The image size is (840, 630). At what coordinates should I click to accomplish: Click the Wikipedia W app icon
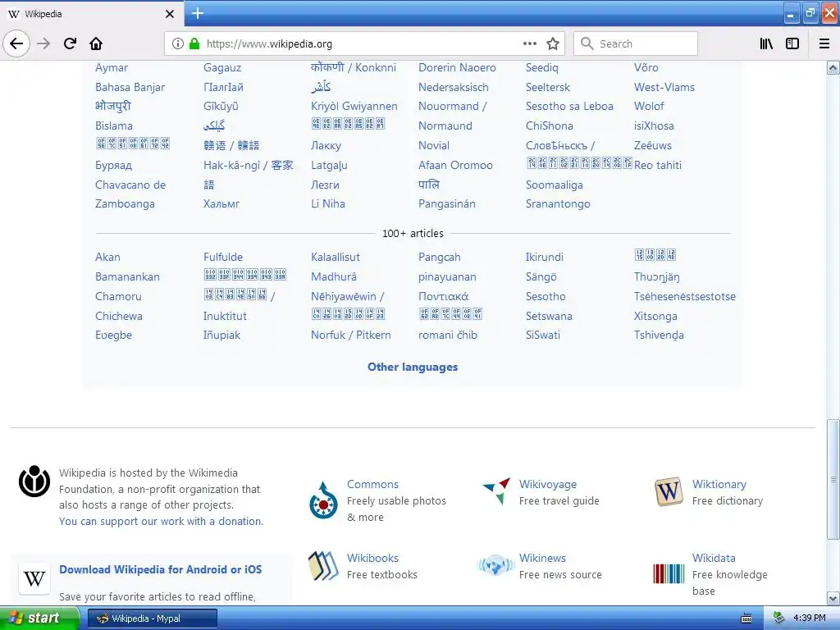tap(34, 578)
